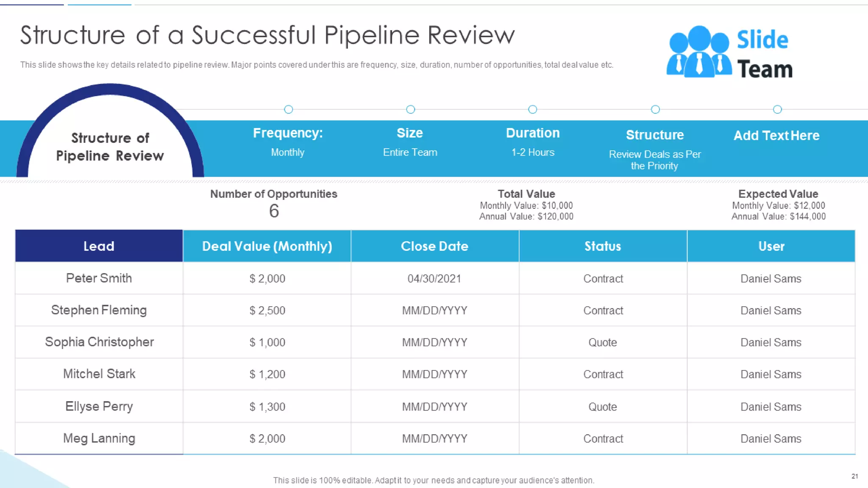
Task: Click the timeline circle above Frequency
Action: coord(289,109)
